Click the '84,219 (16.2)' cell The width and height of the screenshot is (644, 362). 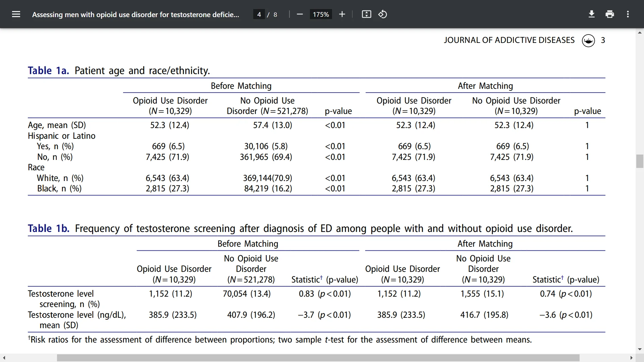(268, 188)
